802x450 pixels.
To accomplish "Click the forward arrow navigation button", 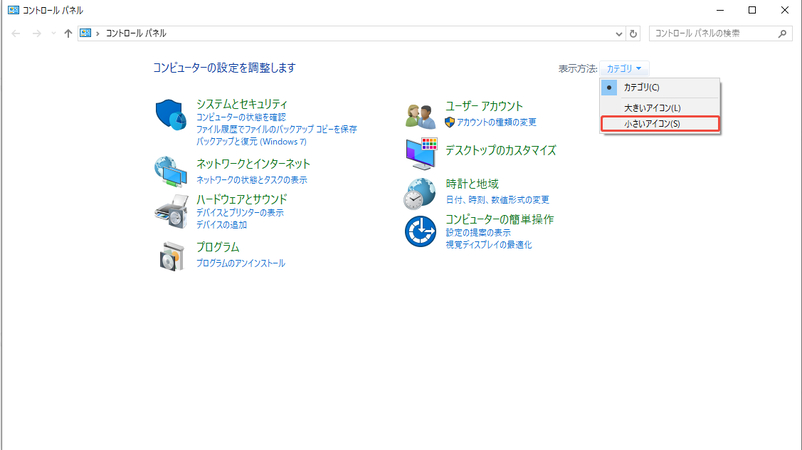I will (x=36, y=33).
